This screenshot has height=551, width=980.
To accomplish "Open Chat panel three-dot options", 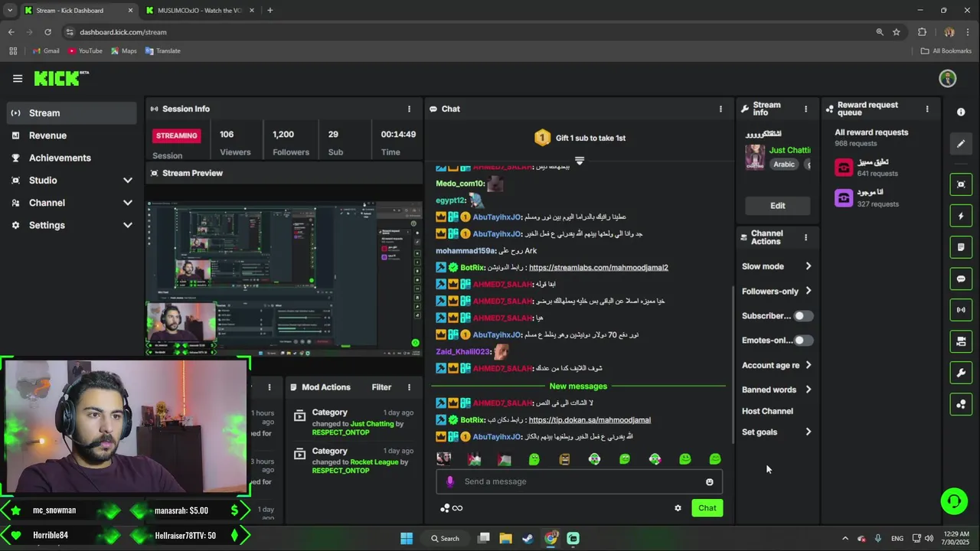I will click(x=720, y=109).
